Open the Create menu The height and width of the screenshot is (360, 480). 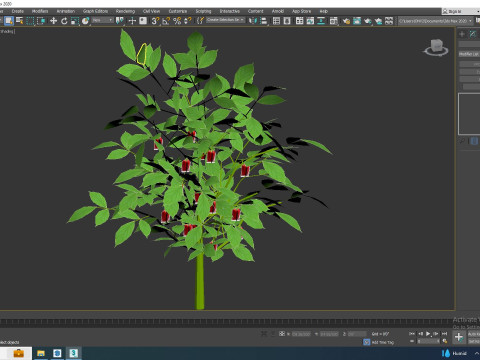[x=18, y=11]
